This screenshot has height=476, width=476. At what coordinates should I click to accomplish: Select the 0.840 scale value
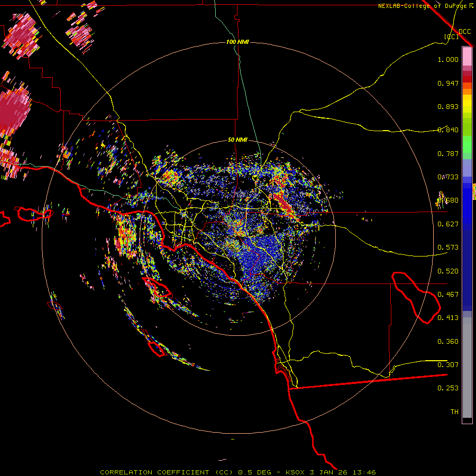(x=448, y=130)
